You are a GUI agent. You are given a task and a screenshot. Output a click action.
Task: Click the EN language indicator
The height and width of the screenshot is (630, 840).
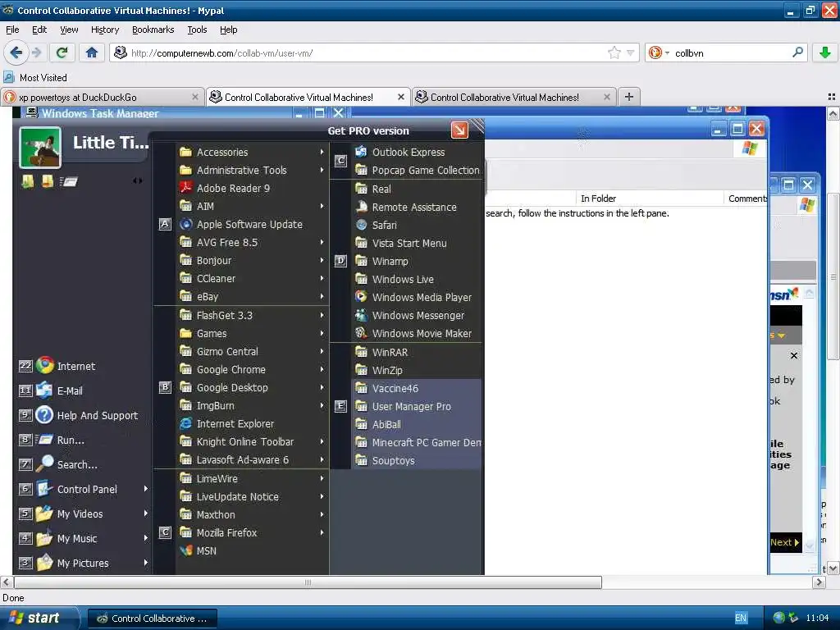coord(741,618)
